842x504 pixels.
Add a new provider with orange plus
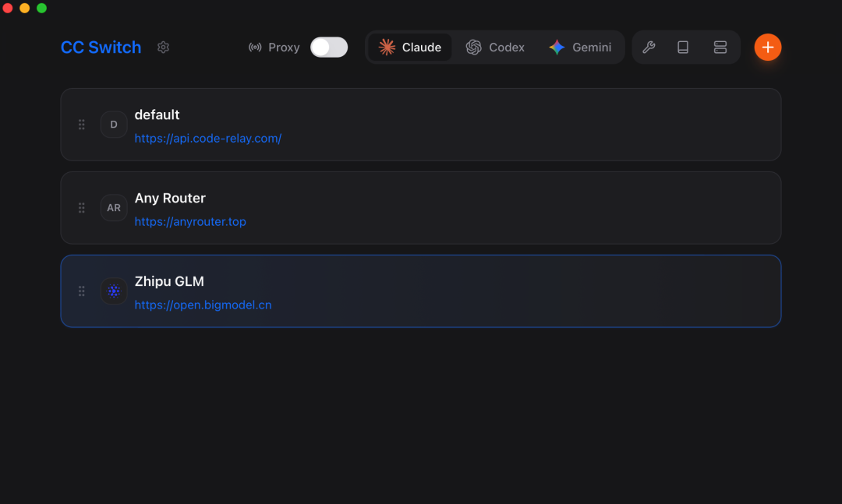[x=768, y=48]
